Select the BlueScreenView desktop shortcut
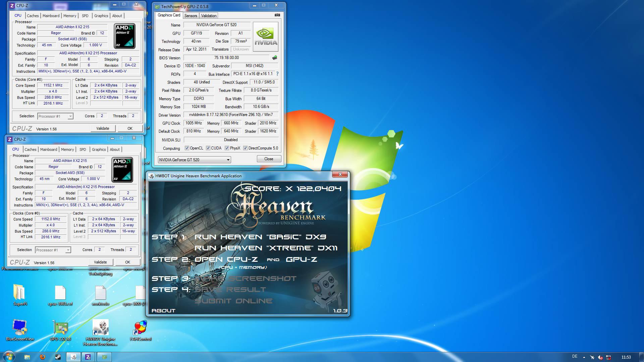Image resolution: width=644 pixels, height=362 pixels. point(20,330)
